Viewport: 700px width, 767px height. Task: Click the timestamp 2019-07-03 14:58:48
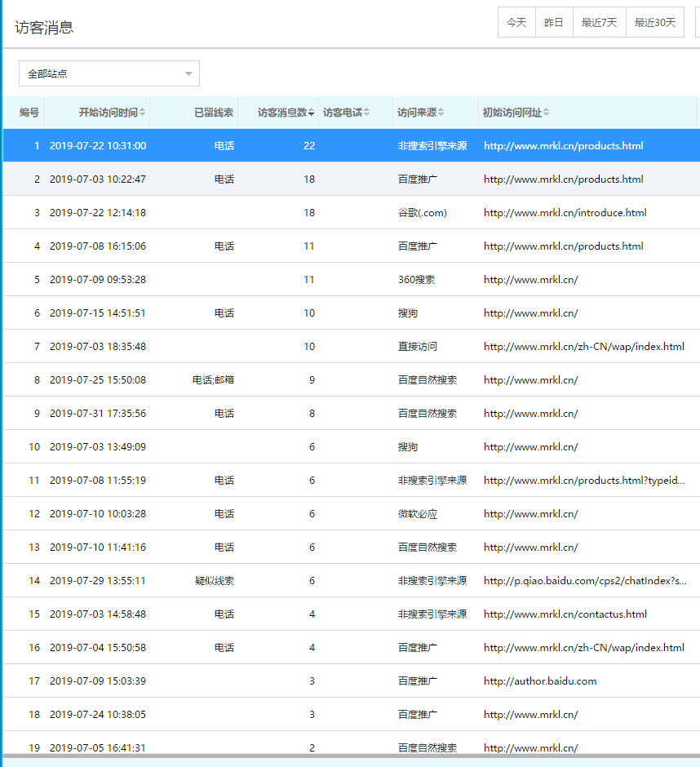point(98,614)
